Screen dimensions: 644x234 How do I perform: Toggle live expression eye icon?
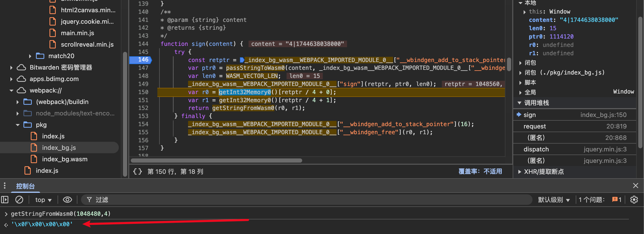point(67,200)
